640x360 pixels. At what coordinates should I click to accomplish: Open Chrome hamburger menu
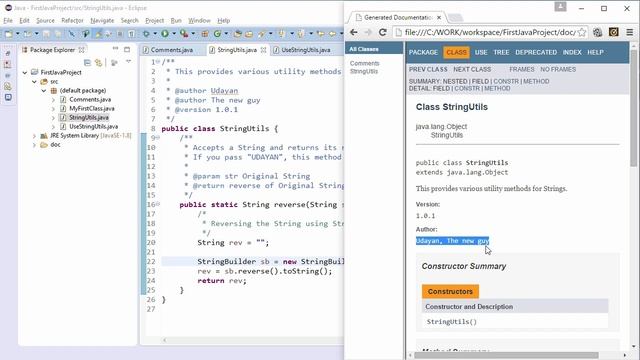tap(630, 32)
